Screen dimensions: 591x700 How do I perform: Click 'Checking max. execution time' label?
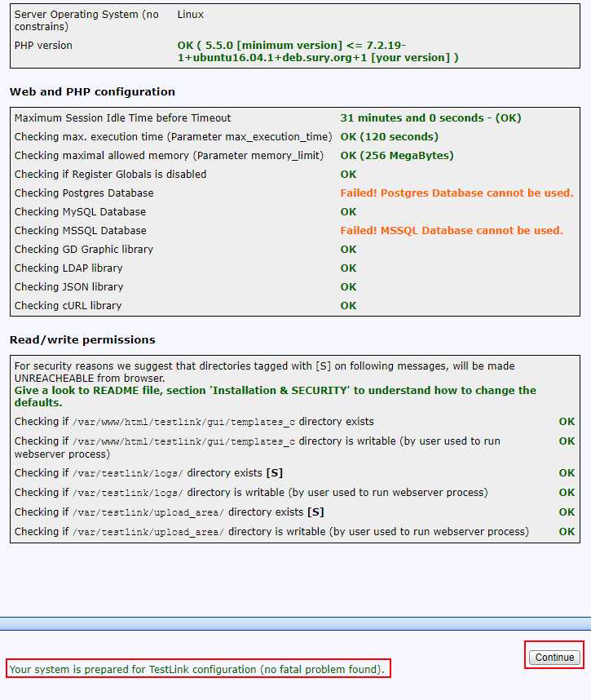click(173, 136)
